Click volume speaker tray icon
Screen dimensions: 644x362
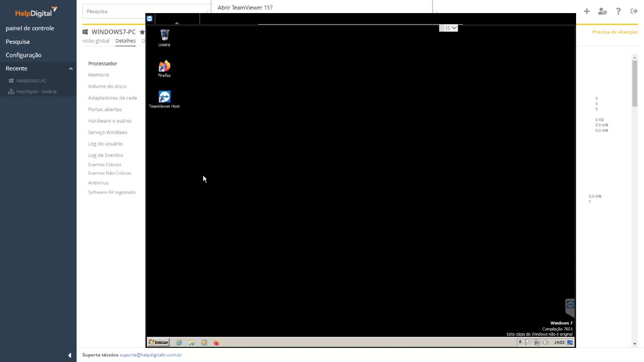546,342
